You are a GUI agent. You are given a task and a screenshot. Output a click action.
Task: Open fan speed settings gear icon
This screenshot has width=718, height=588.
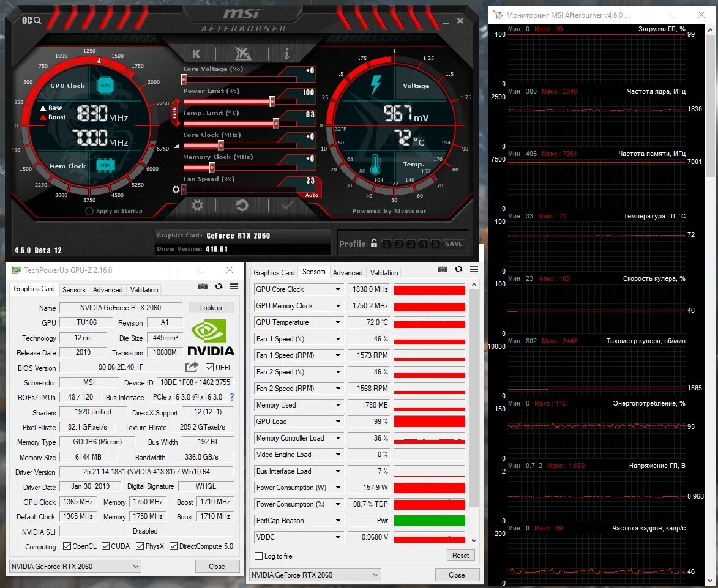176,189
